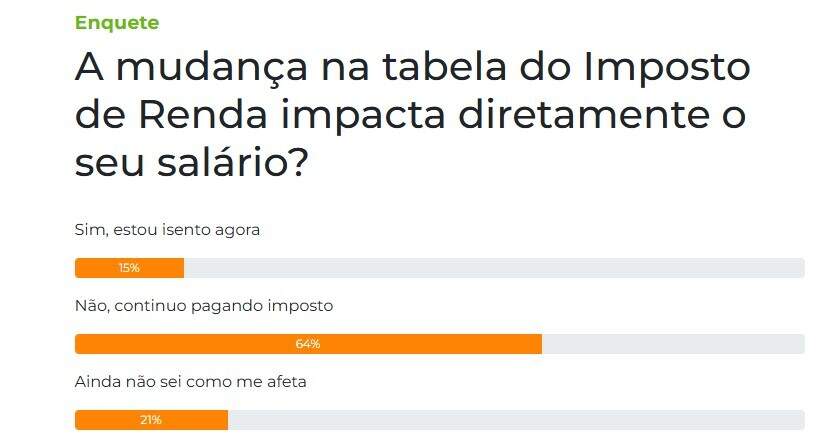Viewport: 825px width, 442px height.
Task: Click orange filled part of 'continuo pagando' bar
Action: coord(308,344)
